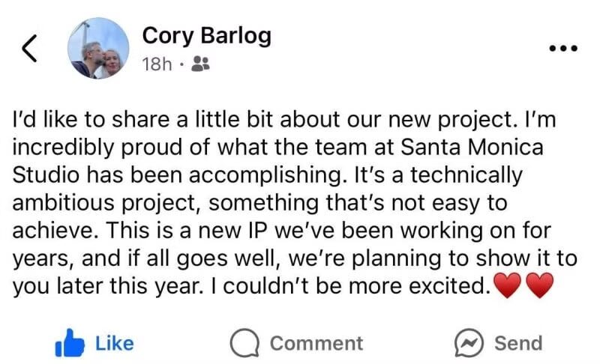Select the Send text label
The height and width of the screenshot is (364, 600).
[518, 343]
